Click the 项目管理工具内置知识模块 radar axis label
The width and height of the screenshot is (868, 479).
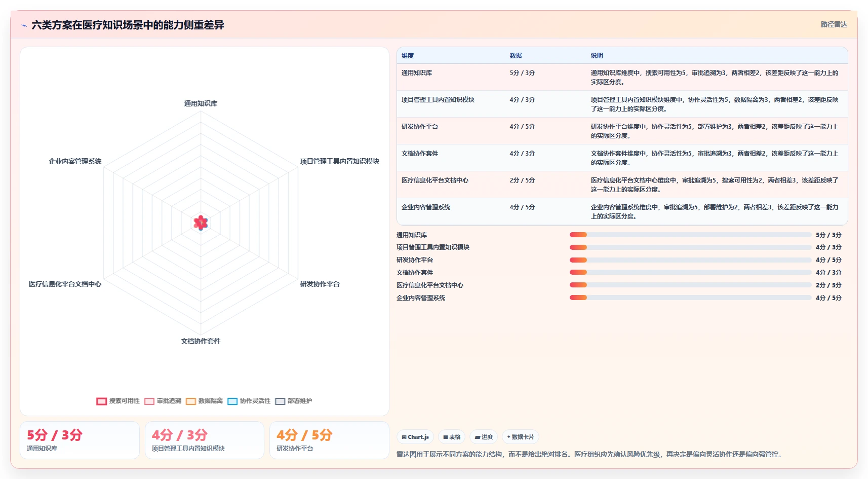pyautogui.click(x=339, y=161)
